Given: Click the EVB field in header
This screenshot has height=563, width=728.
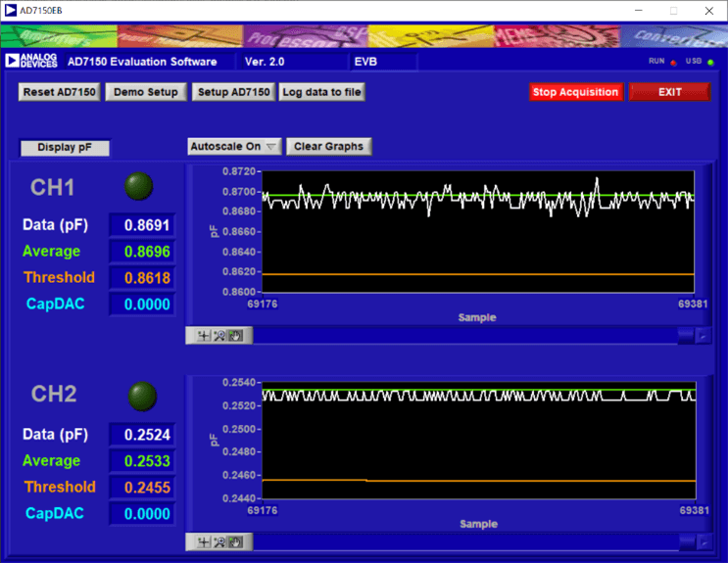Looking at the screenshot, I should [383, 62].
